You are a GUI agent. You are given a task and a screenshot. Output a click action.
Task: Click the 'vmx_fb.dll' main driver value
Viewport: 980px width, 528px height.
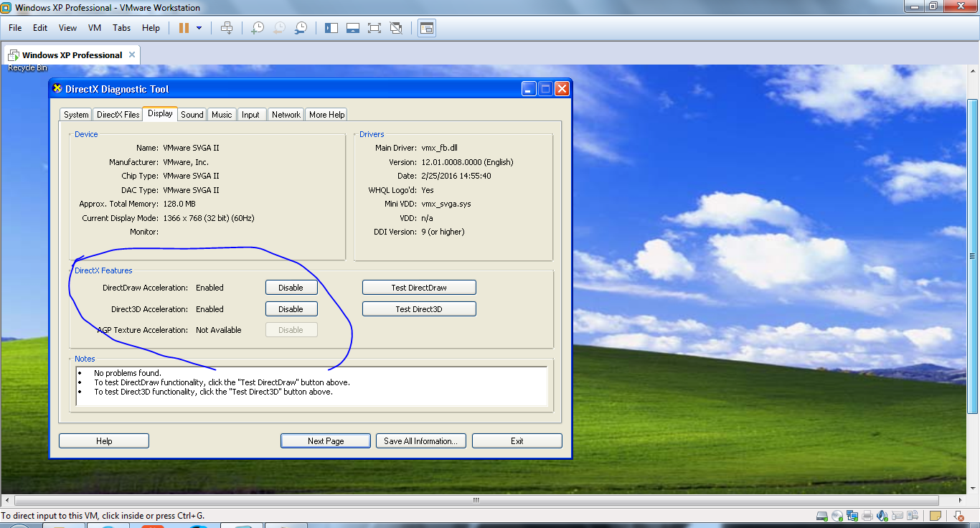click(440, 148)
